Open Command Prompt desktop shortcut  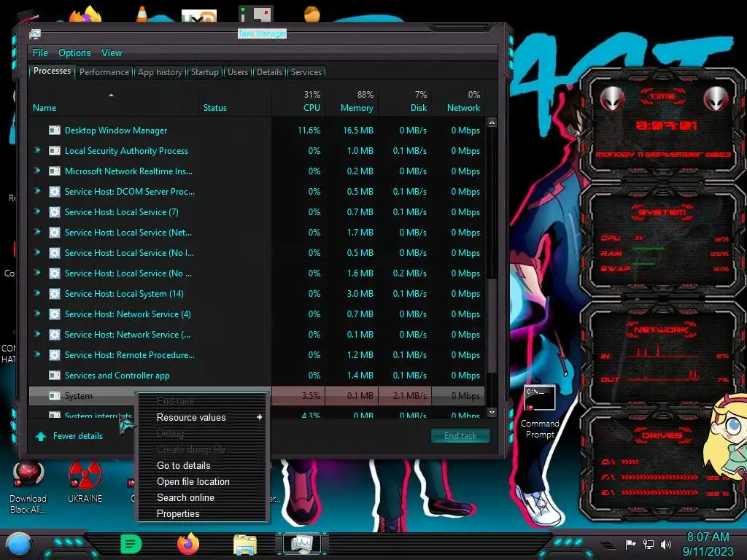pyautogui.click(x=540, y=413)
